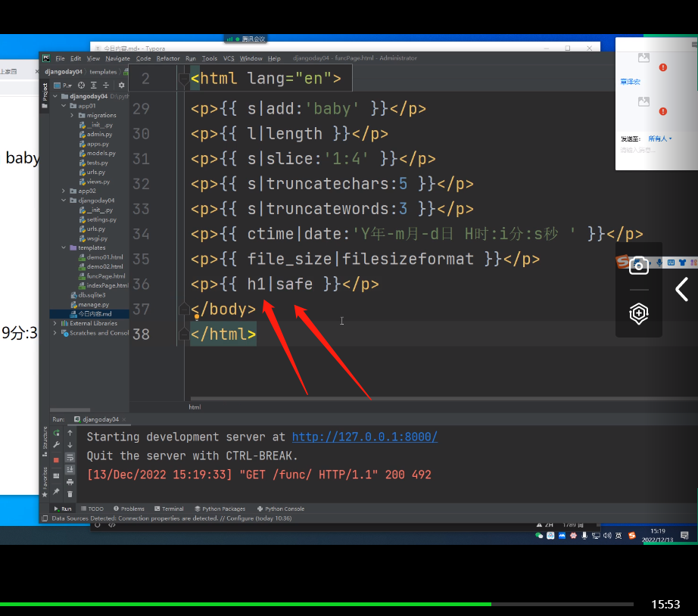Click Up the stack trace arrow
The image size is (698, 616).
tap(70, 433)
